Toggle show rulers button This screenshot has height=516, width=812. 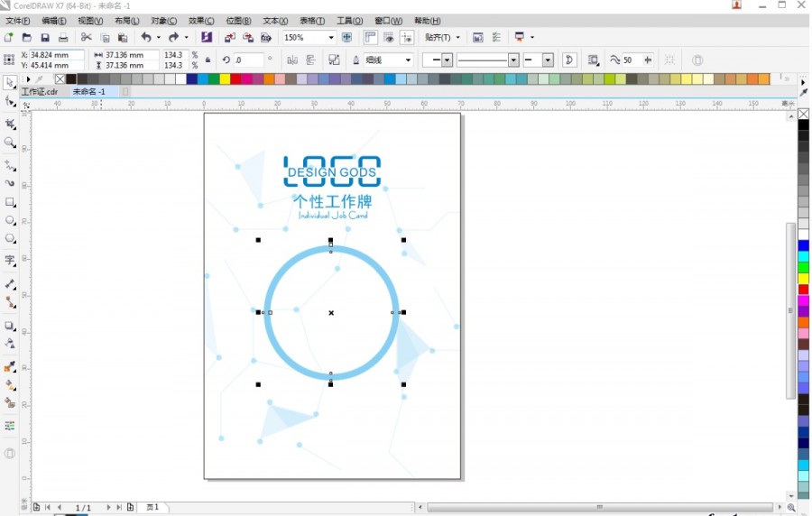tap(370, 38)
